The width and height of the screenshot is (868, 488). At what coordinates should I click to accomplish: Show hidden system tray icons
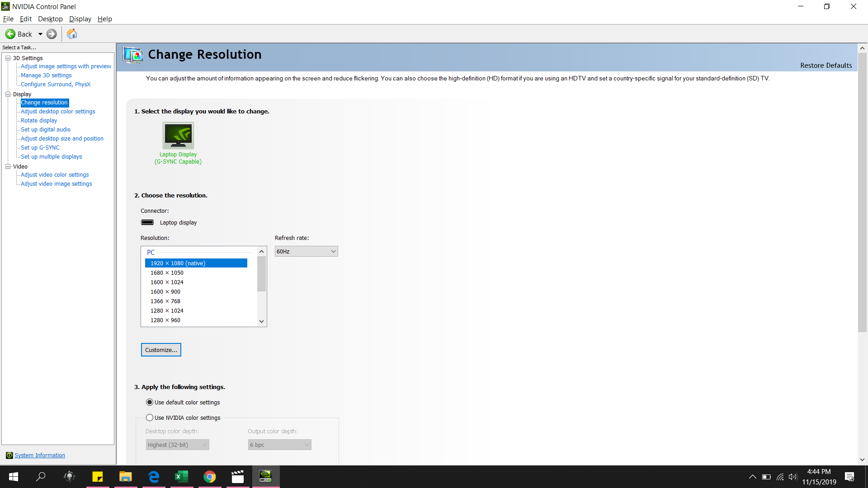(x=752, y=477)
